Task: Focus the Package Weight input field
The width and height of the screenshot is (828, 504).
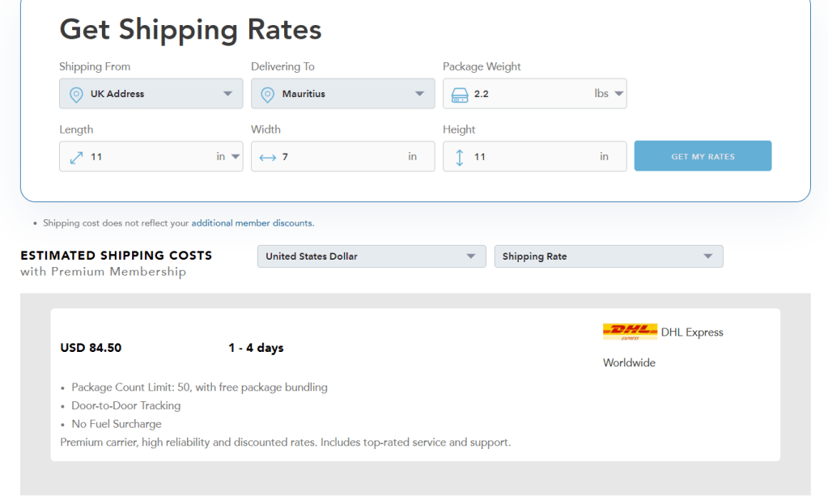Action: click(526, 94)
